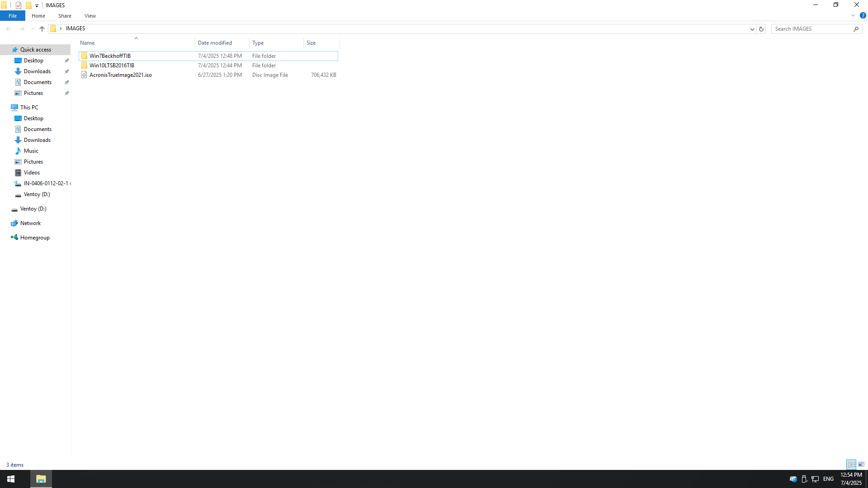868x488 pixels.
Task: Click the search magnifier icon
Action: (x=856, y=29)
